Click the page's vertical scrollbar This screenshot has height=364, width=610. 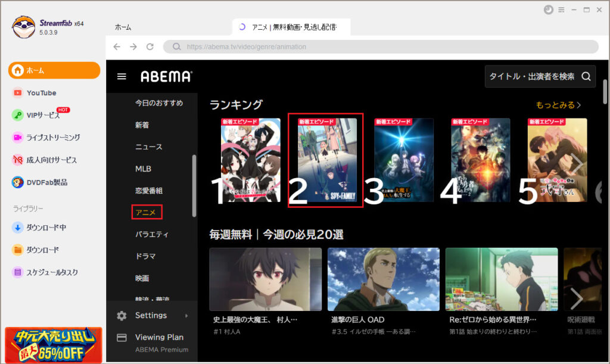605,91
